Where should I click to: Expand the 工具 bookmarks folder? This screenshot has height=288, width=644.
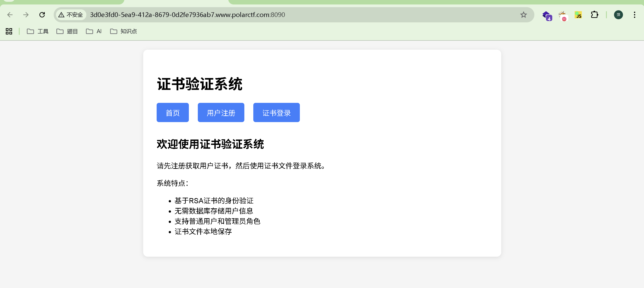(x=38, y=31)
